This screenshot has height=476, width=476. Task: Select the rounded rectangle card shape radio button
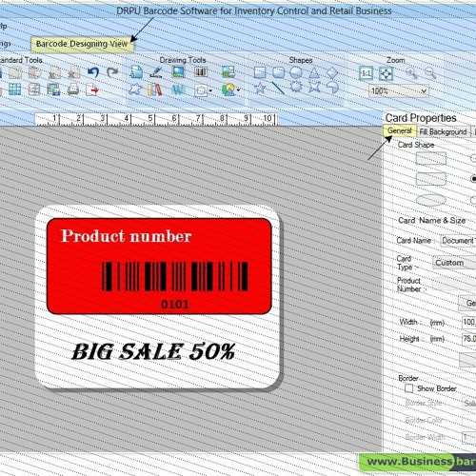473,179
